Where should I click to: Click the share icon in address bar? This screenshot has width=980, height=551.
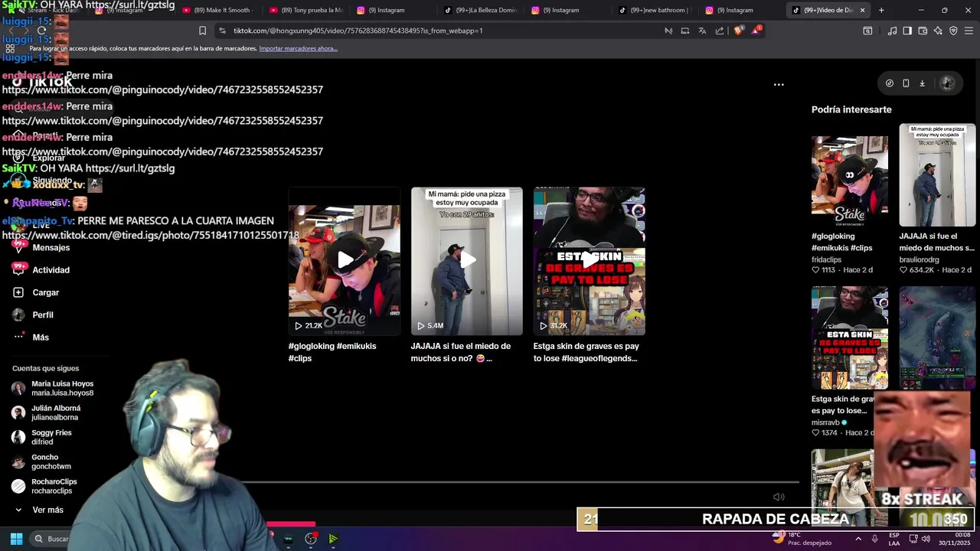[x=720, y=31]
